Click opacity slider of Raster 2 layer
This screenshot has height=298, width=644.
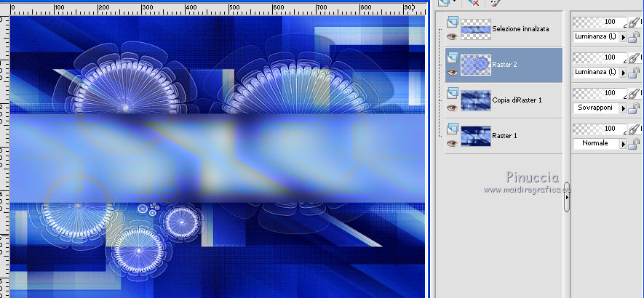click(599, 57)
